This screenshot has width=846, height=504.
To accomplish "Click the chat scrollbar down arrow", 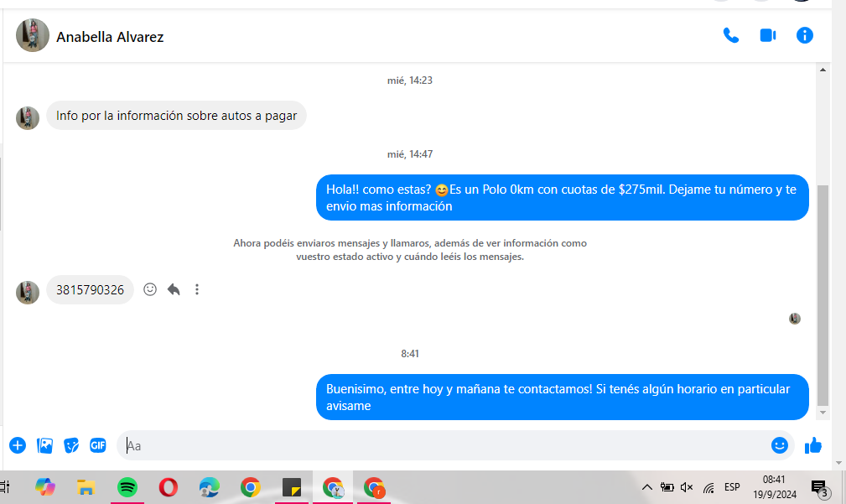I will coord(823,413).
